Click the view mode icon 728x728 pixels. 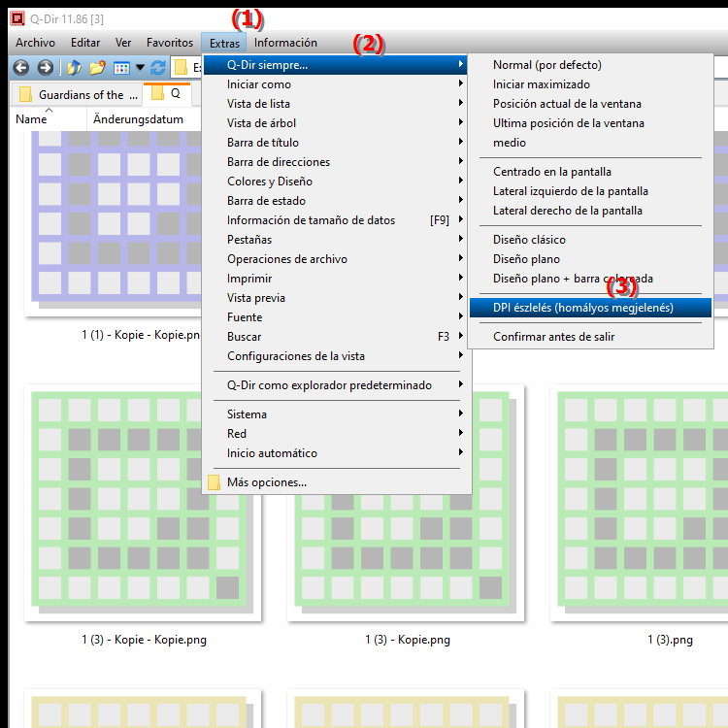[x=121, y=68]
